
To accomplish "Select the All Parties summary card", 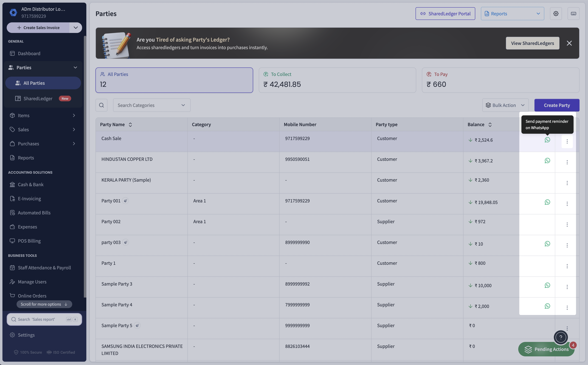I will pyautogui.click(x=174, y=80).
